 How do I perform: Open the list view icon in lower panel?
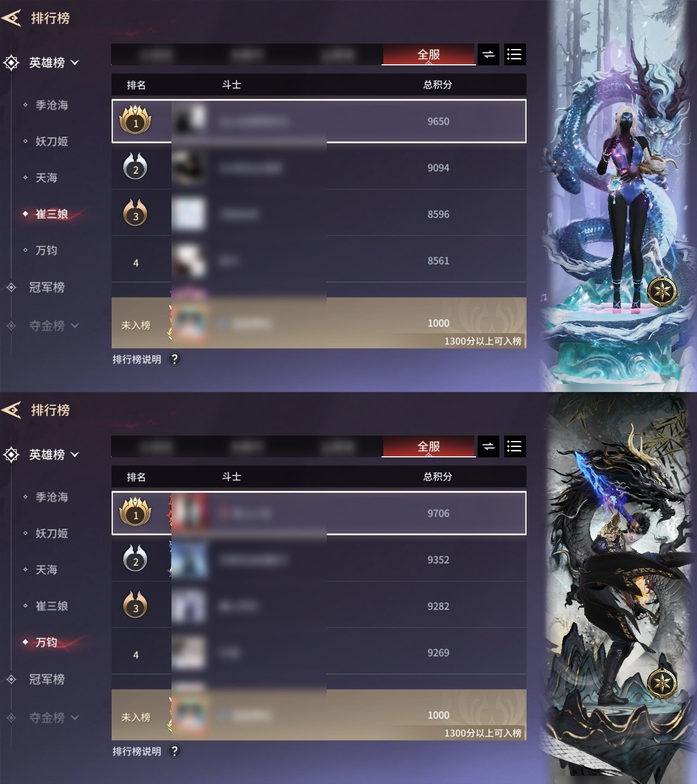click(x=515, y=446)
